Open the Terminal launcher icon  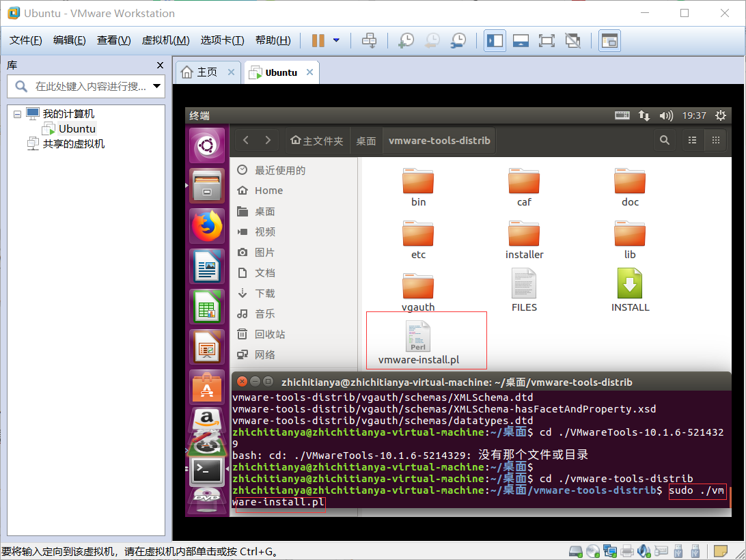point(207,471)
